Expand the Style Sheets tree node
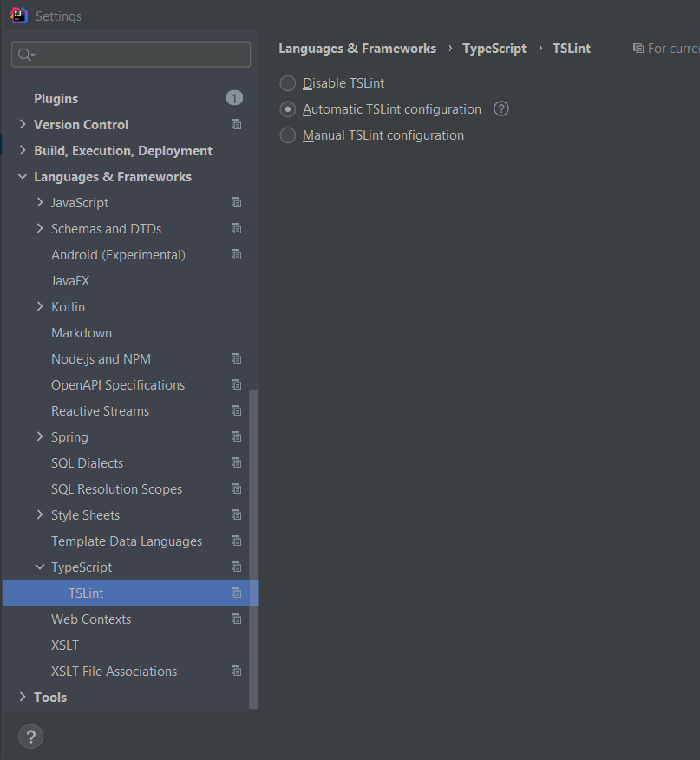This screenshot has height=760, width=700. click(40, 514)
